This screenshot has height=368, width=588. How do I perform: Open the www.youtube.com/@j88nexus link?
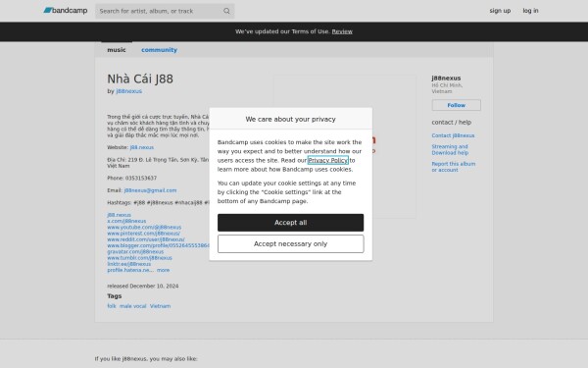point(144,228)
